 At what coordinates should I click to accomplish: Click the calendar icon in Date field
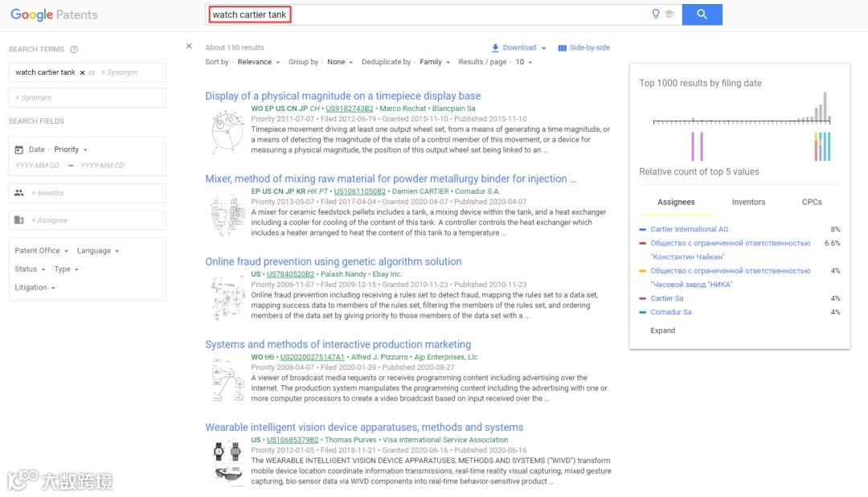pos(18,150)
